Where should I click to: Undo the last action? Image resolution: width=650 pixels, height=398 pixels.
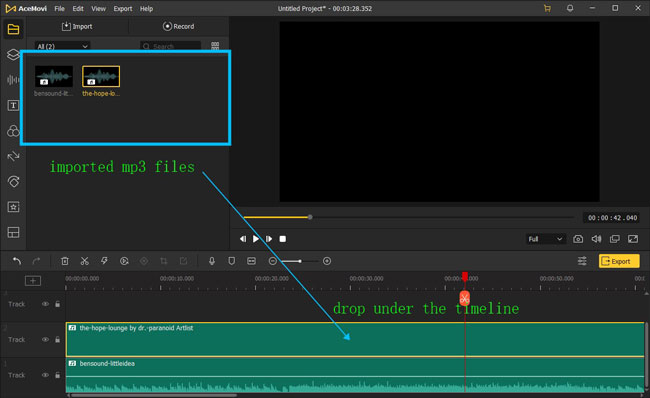tap(17, 261)
